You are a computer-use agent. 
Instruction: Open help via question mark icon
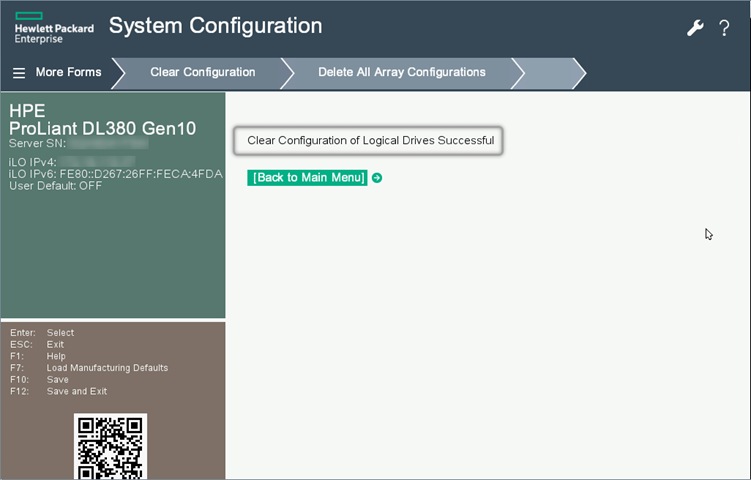pos(724,28)
